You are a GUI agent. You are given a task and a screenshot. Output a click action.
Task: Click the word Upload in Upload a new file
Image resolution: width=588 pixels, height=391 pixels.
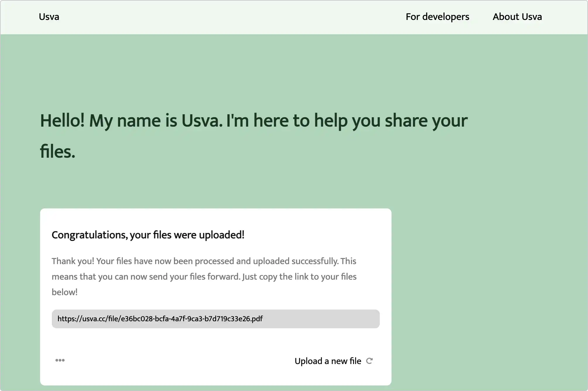[x=308, y=361]
